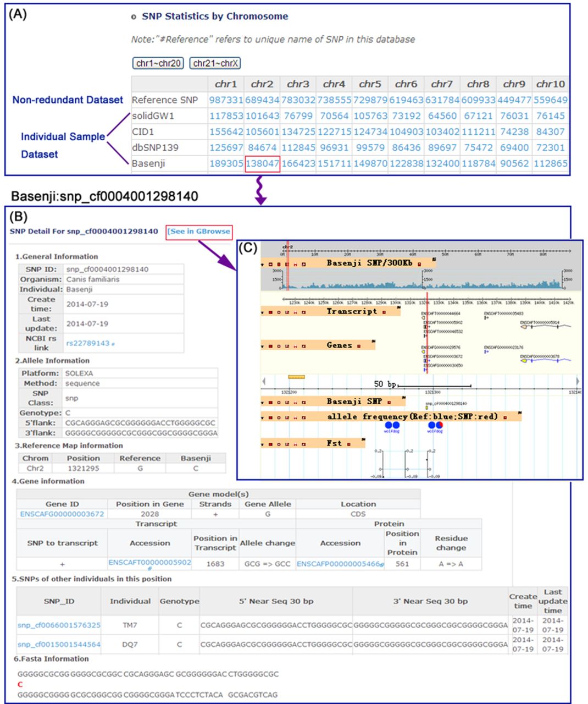Close the Transcript track using its X icon

tap(270, 312)
